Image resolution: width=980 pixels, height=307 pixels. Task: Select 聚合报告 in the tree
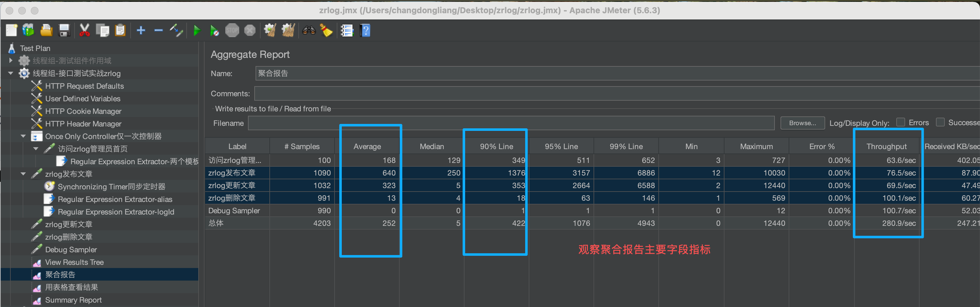pos(60,274)
